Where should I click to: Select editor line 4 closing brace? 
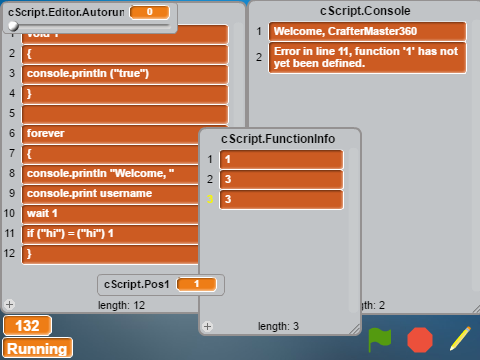click(x=125, y=94)
